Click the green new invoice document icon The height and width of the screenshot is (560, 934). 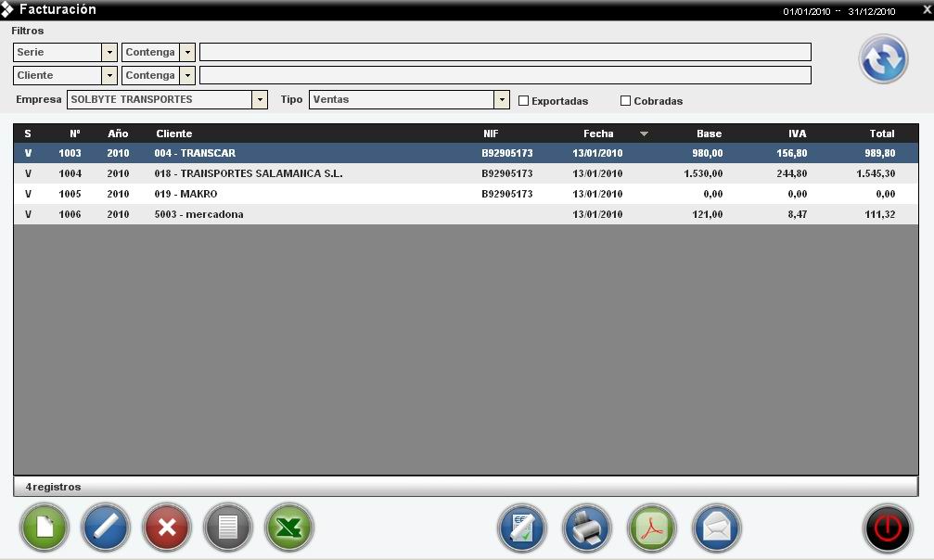(45, 528)
